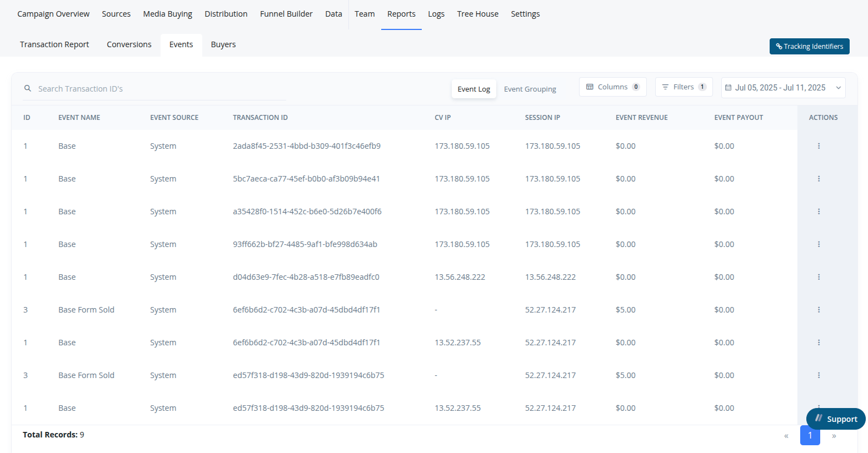Image resolution: width=868 pixels, height=453 pixels.
Task: Click the Tracking Identifiers button
Action: click(x=809, y=46)
